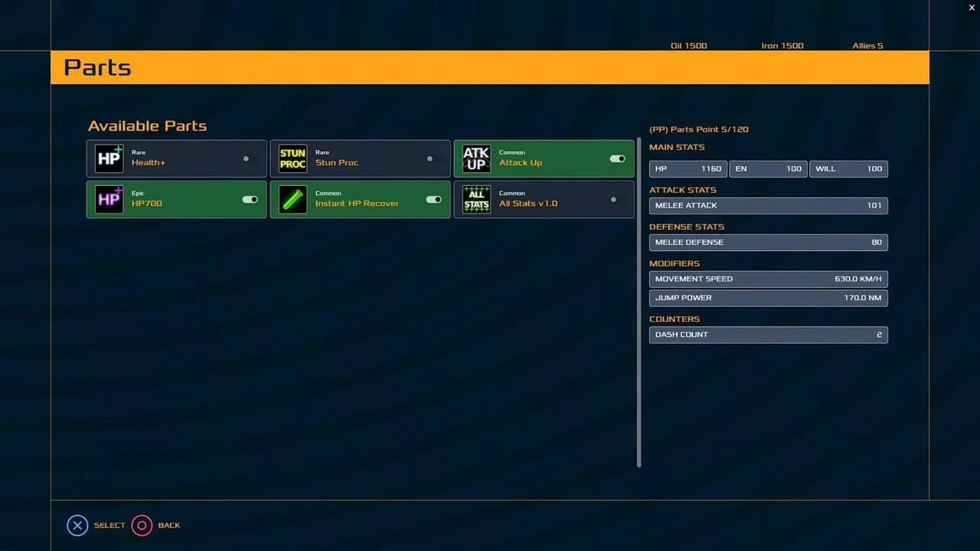The height and width of the screenshot is (551, 980).
Task: Turn off the HP700 toggle switch
Action: [x=250, y=200]
